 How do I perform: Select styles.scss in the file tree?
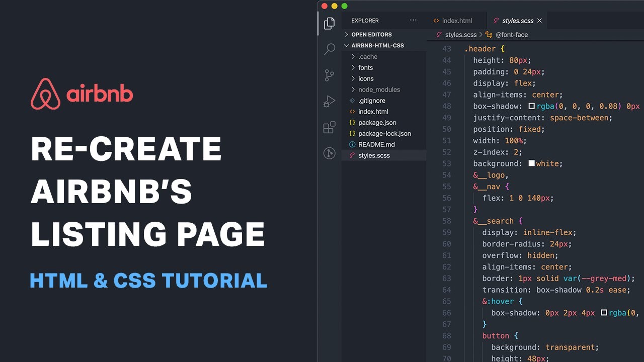[x=384, y=155]
